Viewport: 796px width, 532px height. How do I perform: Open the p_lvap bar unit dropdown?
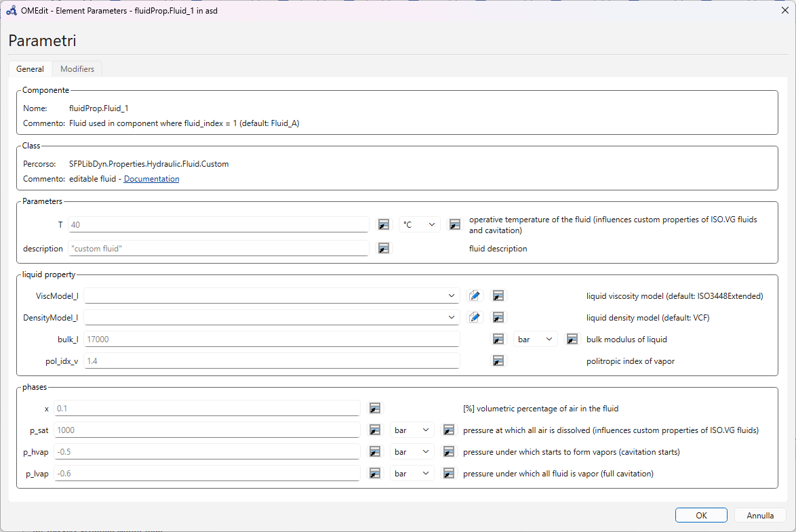click(412, 474)
